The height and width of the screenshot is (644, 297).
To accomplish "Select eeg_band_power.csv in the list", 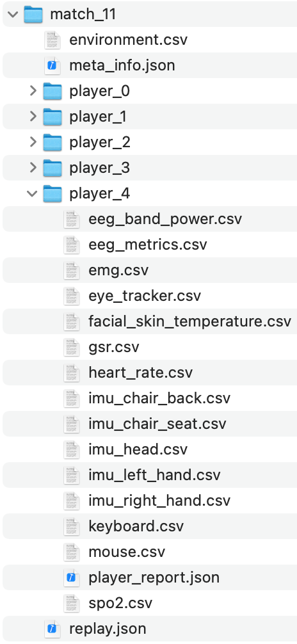I will pyautogui.click(x=150, y=219).
